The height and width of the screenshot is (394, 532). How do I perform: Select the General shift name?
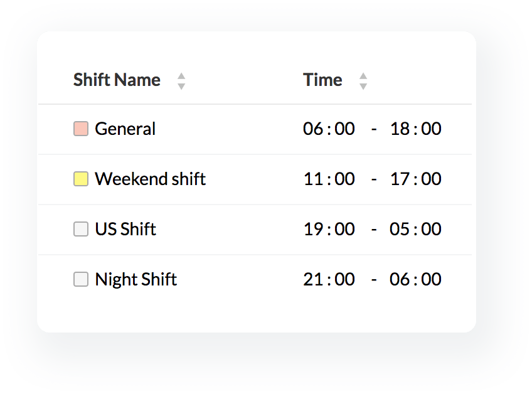click(125, 129)
